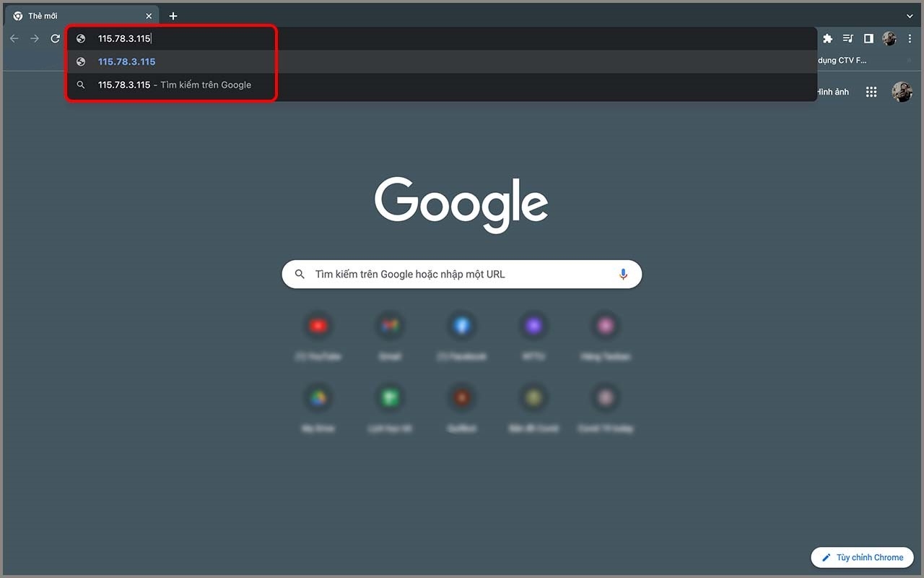
Task: Select the "Thẻ mới" browser tab
Action: click(83, 16)
